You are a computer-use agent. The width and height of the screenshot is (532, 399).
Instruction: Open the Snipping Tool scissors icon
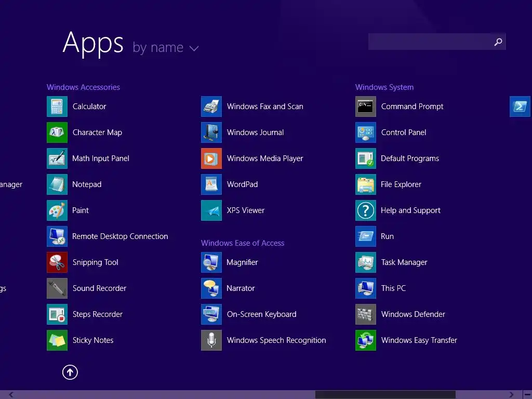click(57, 262)
